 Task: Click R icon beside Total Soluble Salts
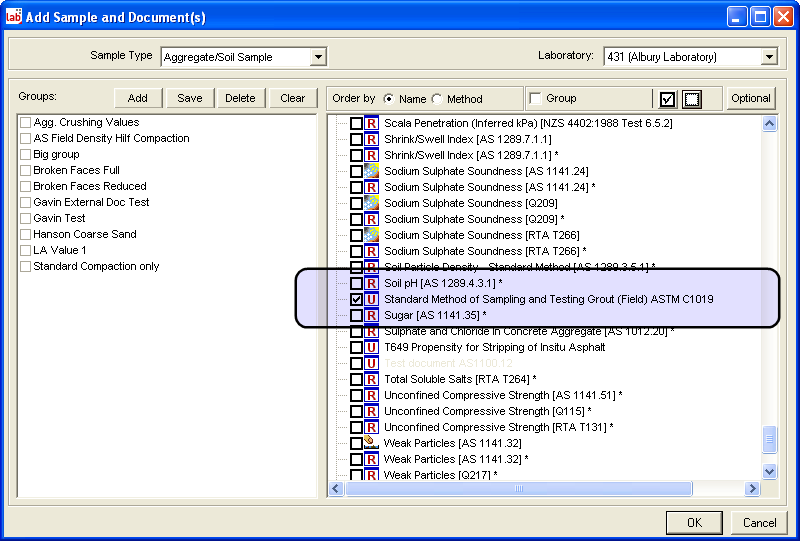point(371,379)
